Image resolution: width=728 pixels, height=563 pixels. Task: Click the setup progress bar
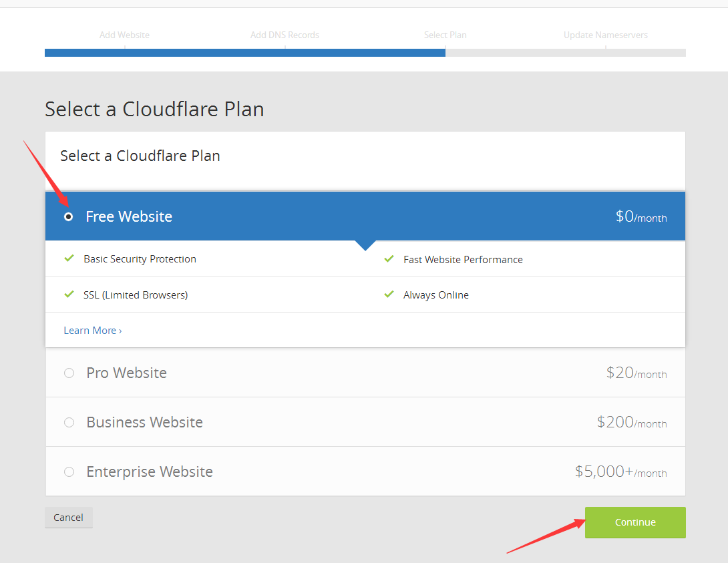click(x=365, y=53)
